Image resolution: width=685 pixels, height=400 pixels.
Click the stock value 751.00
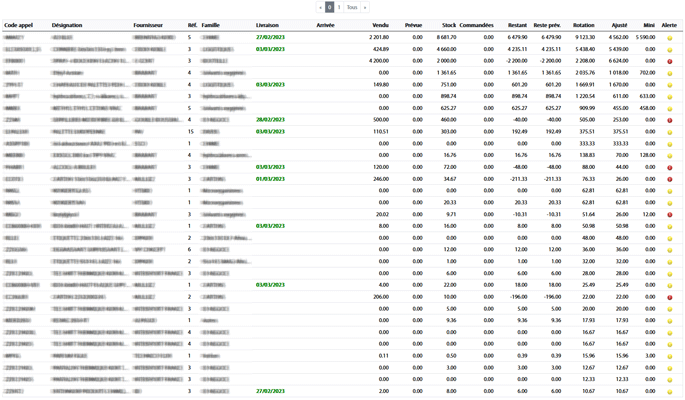coord(448,85)
